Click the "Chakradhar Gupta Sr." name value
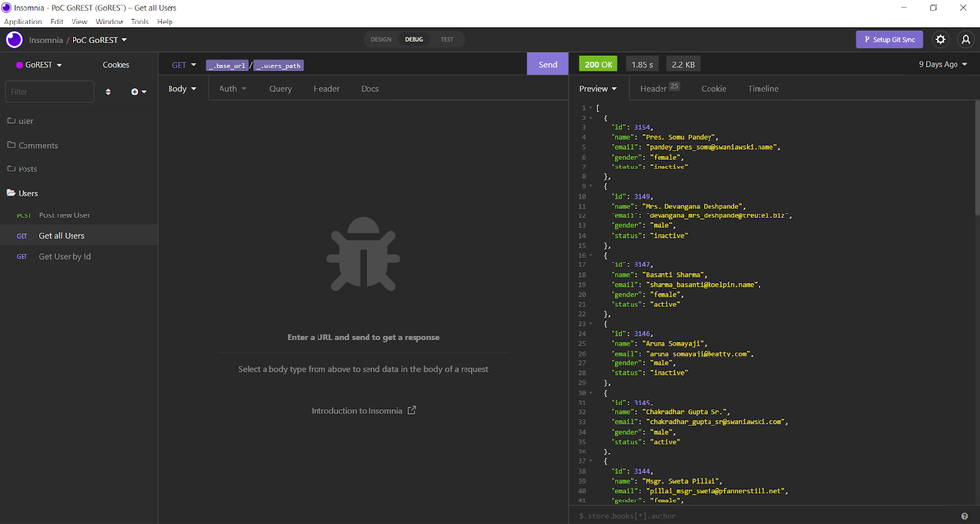This screenshot has width=980, height=524. coord(686,412)
